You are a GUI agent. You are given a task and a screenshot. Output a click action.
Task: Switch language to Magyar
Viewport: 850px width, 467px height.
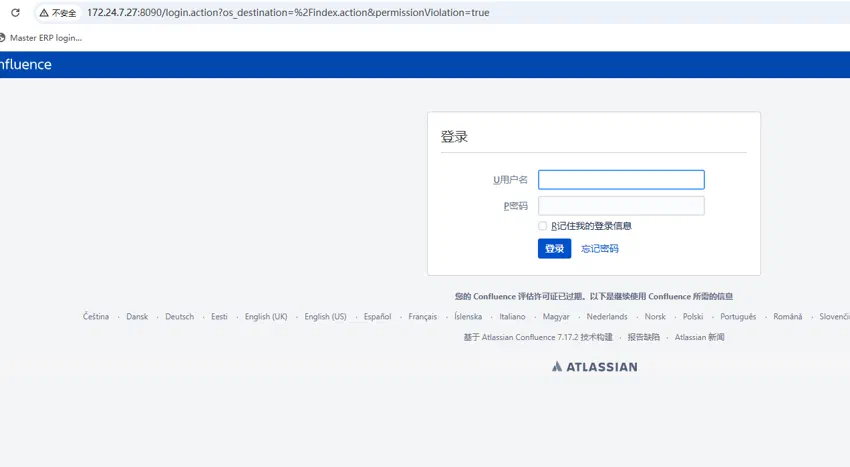pyautogui.click(x=556, y=317)
